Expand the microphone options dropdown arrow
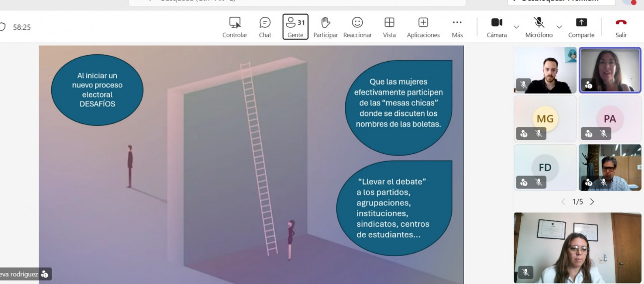 pos(559,27)
